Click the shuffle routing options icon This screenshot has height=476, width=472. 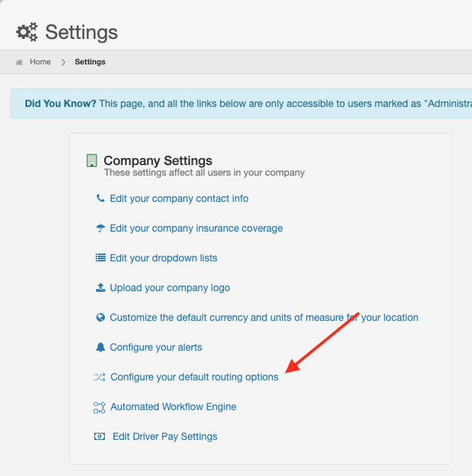click(x=100, y=377)
